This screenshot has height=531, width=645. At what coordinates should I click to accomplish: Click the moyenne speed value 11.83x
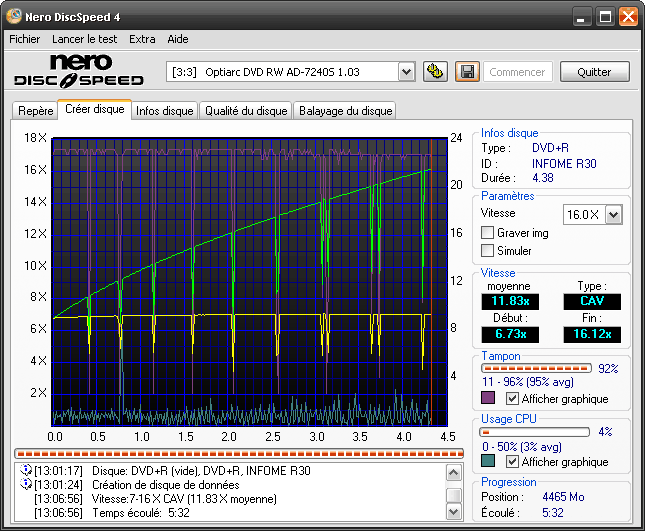point(510,301)
